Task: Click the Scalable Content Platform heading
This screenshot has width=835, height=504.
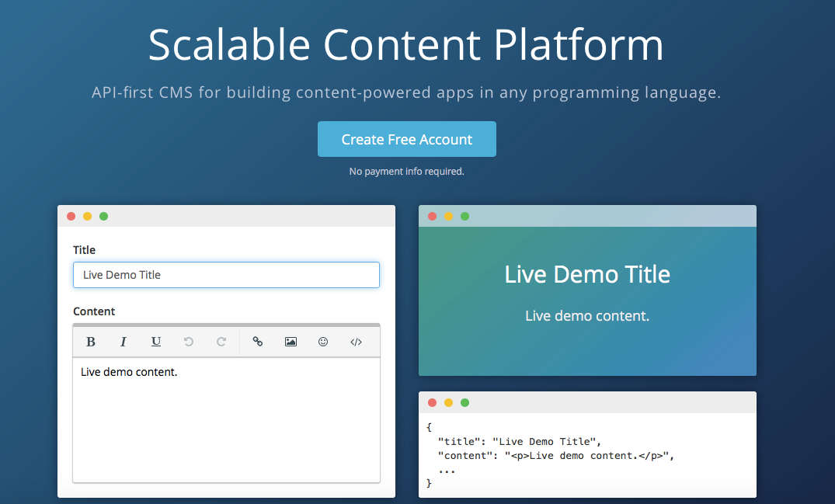Action: pos(405,46)
